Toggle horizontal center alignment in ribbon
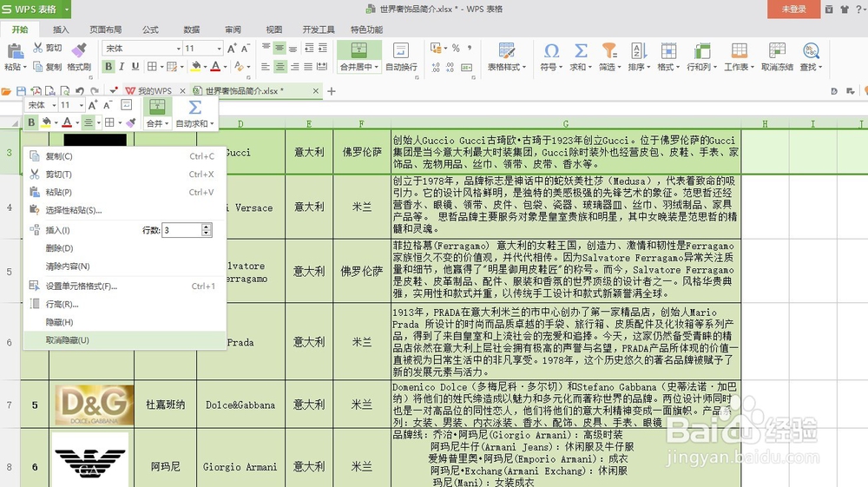 point(280,67)
